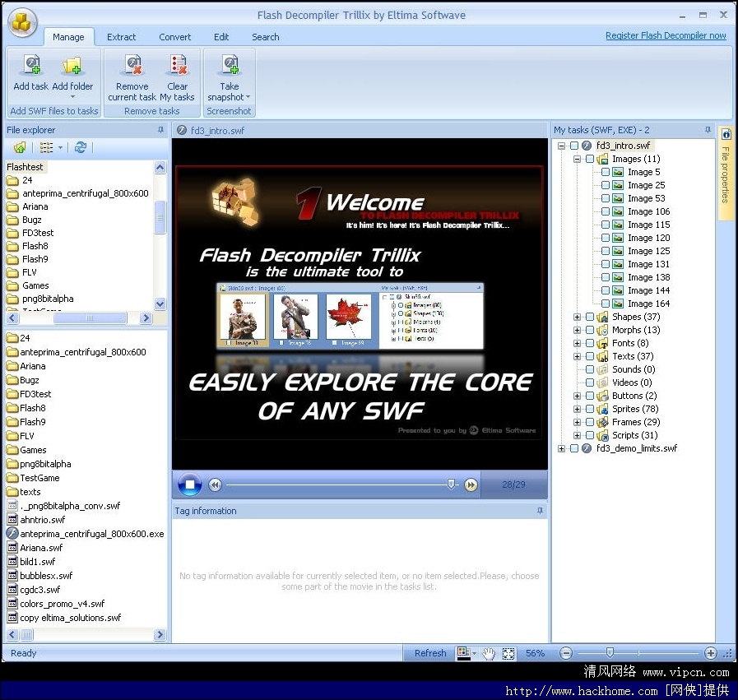Pin the Tag information panel
Image resolution: width=738 pixels, height=700 pixels.
click(x=540, y=511)
